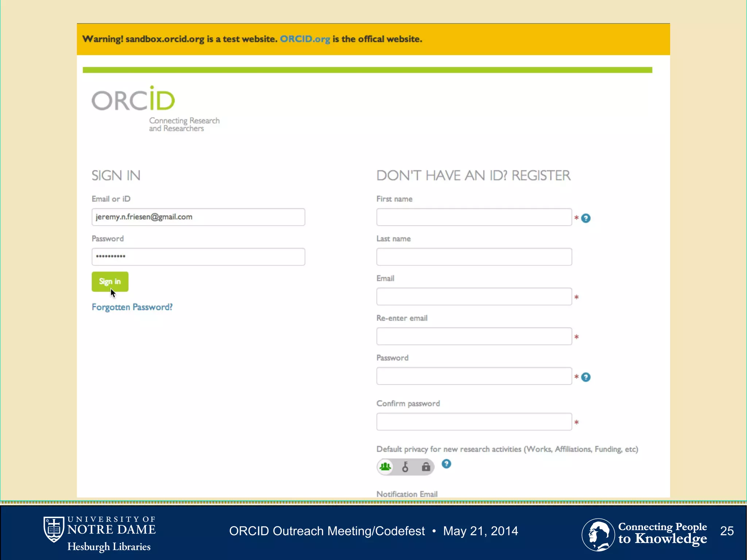Click the "SIGN IN" heading
The height and width of the screenshot is (560, 747).
coord(116,175)
